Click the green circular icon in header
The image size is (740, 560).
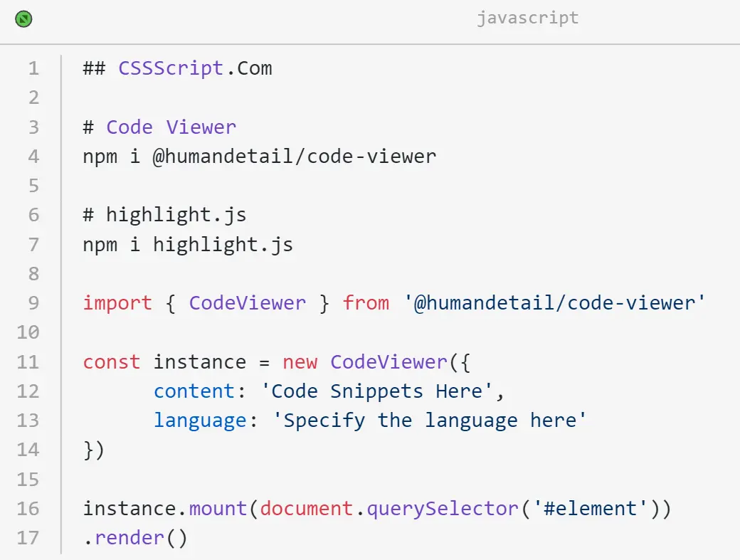point(23,19)
